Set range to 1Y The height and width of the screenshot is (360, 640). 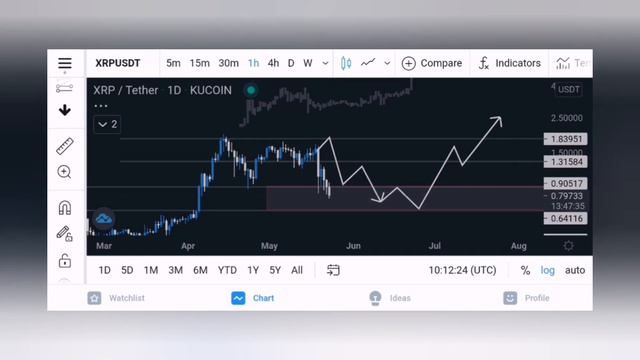[253, 270]
